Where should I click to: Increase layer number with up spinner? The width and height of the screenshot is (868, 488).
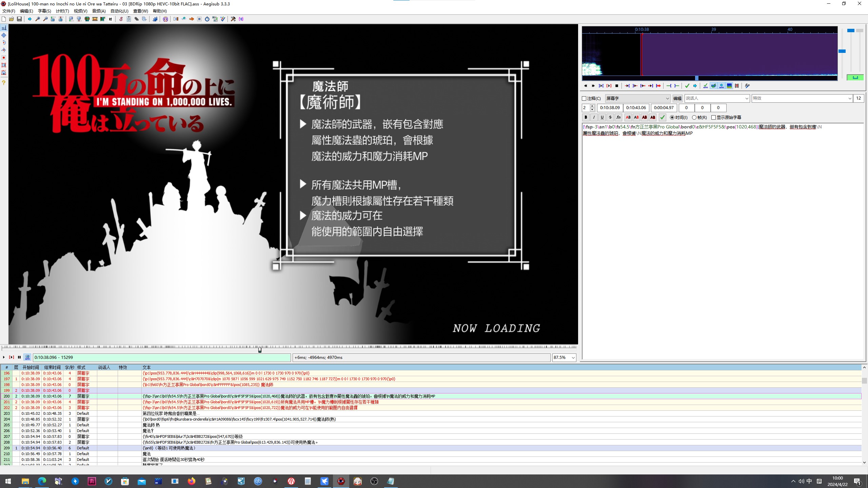(x=592, y=106)
